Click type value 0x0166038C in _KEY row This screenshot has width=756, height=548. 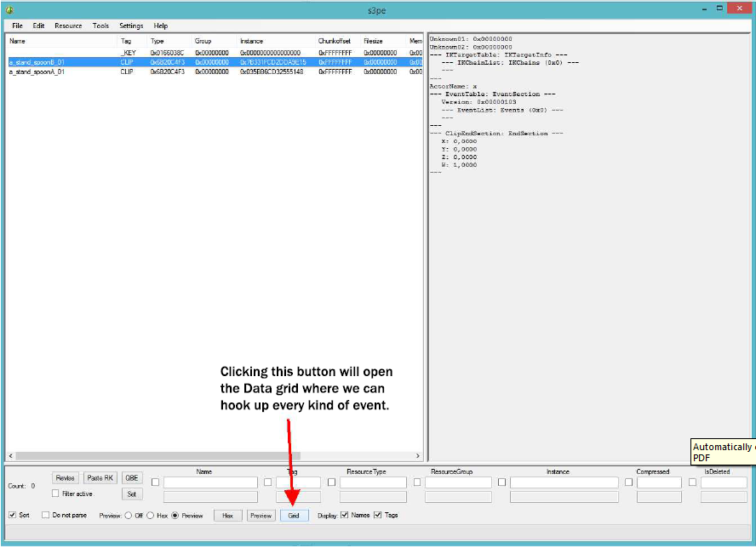coord(167,53)
